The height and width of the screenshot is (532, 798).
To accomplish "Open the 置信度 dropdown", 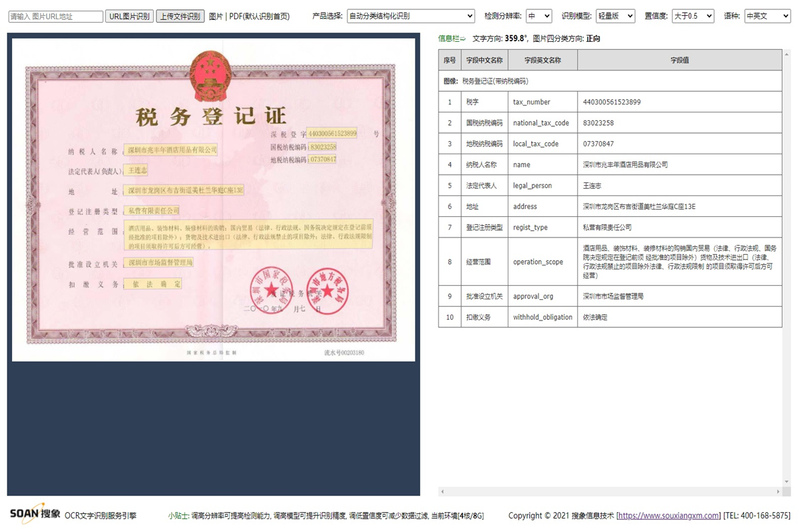I will (x=692, y=16).
